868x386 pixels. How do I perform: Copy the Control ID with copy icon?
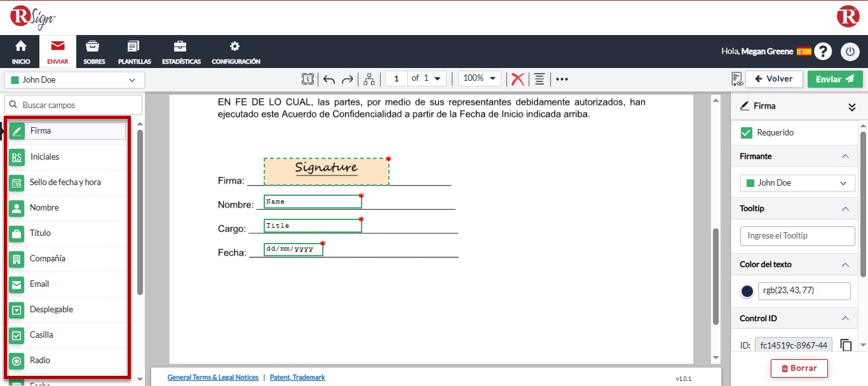(x=846, y=345)
